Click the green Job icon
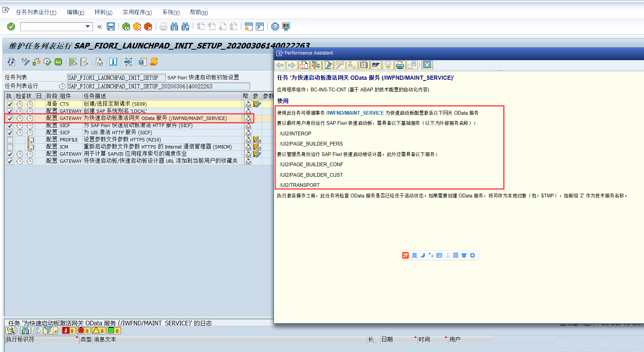This screenshot has width=644, height=352. 58,62
